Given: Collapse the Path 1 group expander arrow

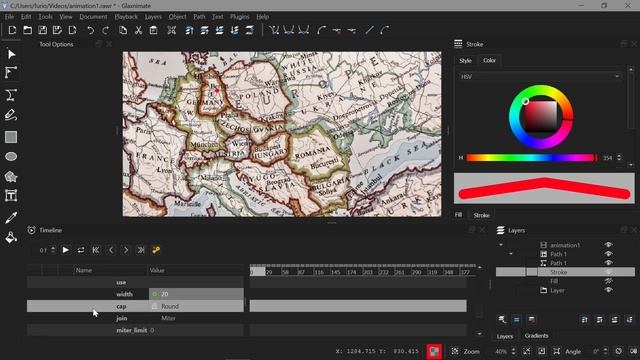Looking at the screenshot, I should coord(511,254).
